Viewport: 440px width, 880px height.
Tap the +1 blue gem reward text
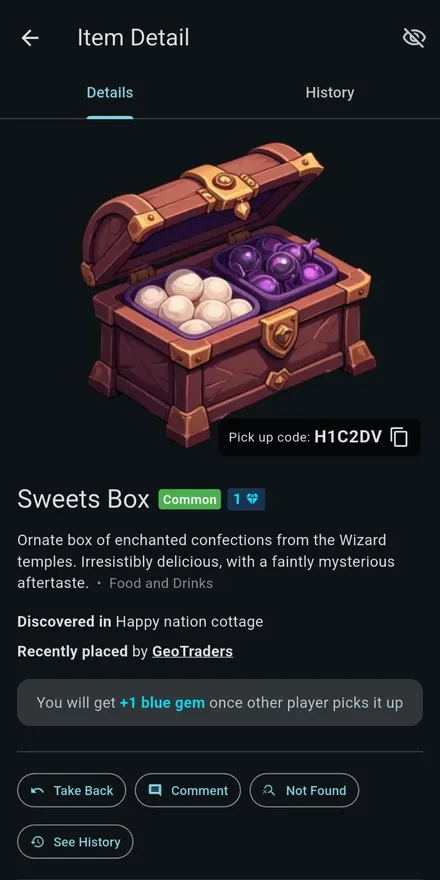point(162,703)
